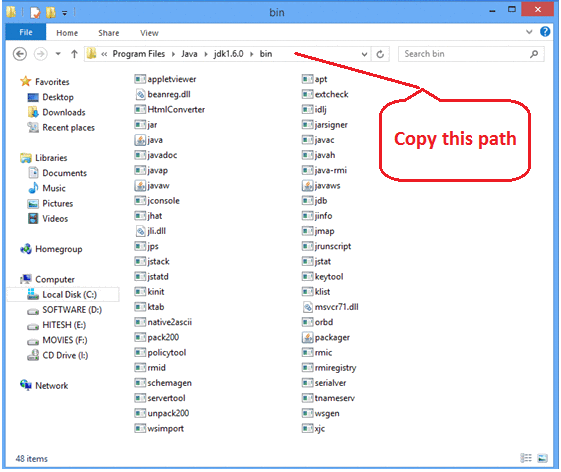Select the appletviewer file icon
The height and width of the screenshot is (472, 561).
click(140, 79)
